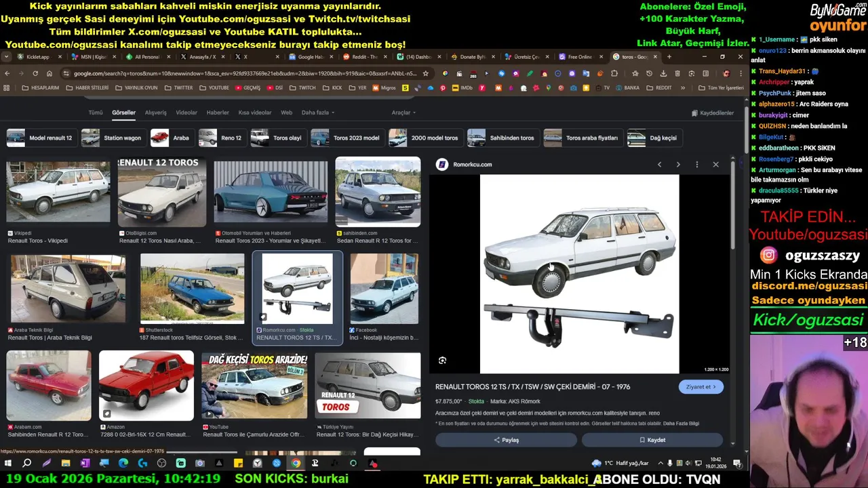Screen dimensions: 868x488
Task: Switch to Kısa videolar tab
Action: [255, 113]
